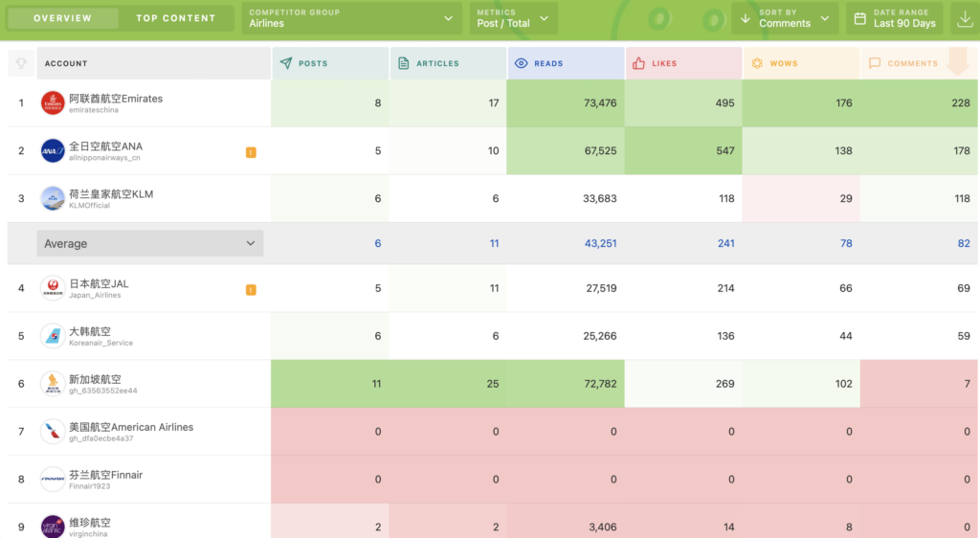Click the KLM account logo
The image size is (980, 538).
pos(53,198)
